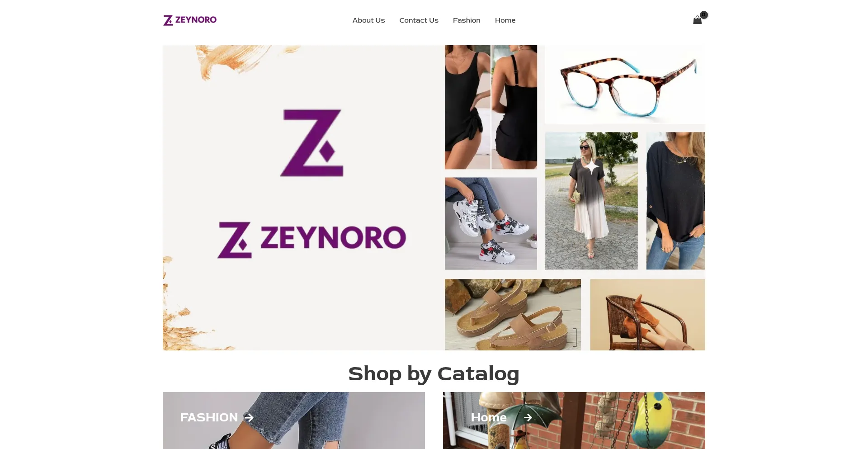
Task: Click the large purple Z banner logo
Action: (311, 142)
